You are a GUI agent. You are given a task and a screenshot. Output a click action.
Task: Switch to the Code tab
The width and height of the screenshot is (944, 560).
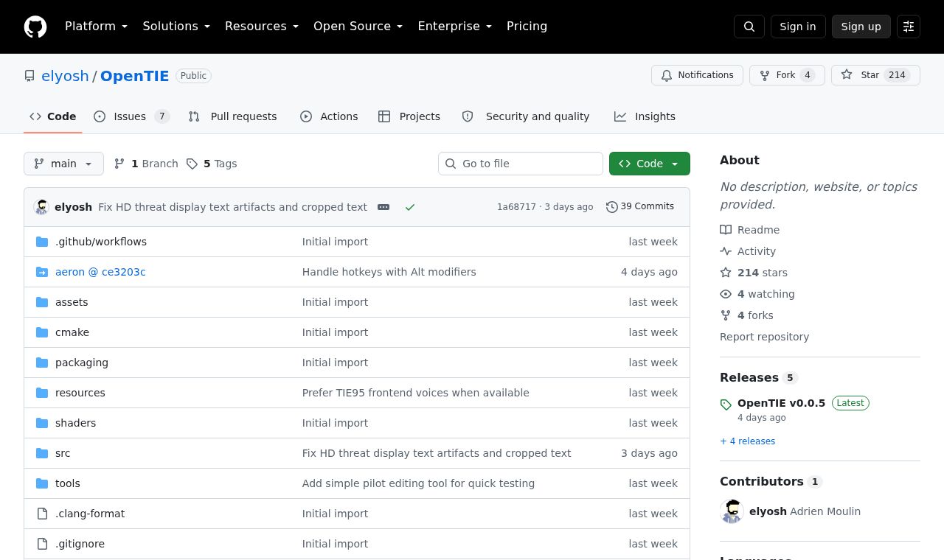click(53, 116)
